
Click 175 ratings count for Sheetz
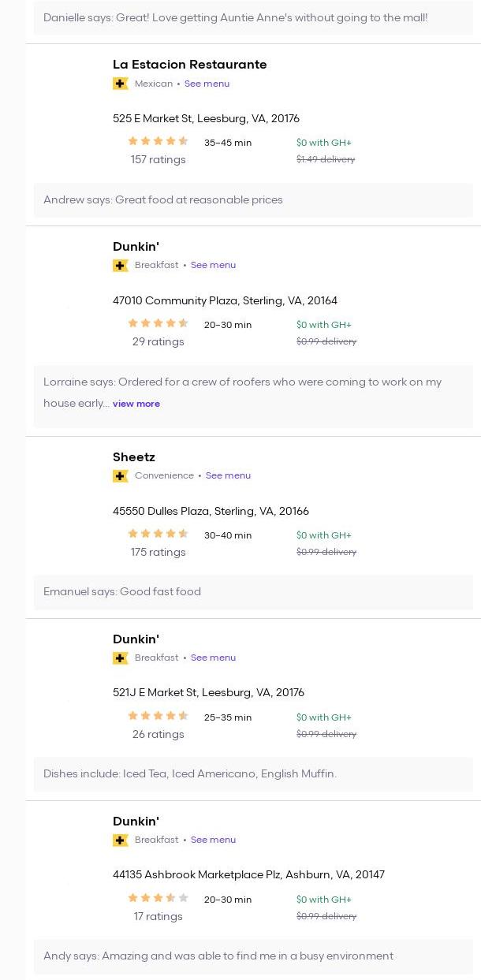click(158, 553)
